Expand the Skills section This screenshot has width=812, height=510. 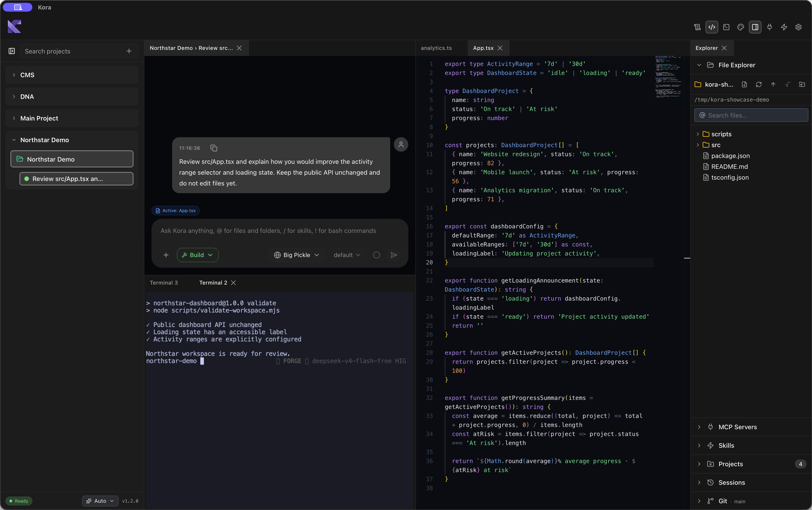pyautogui.click(x=751, y=446)
